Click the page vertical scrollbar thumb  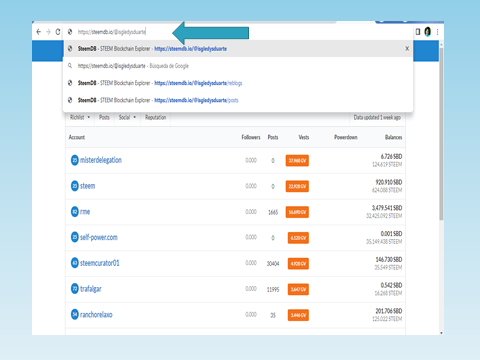click(x=441, y=133)
